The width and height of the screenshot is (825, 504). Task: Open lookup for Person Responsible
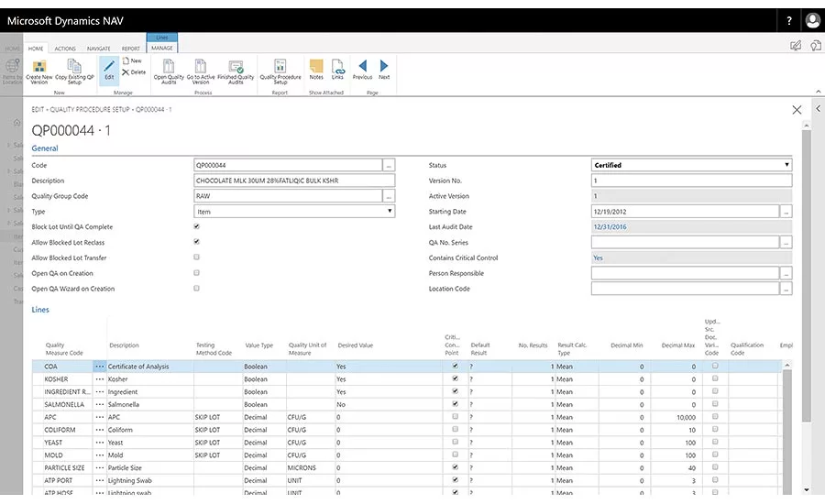click(786, 274)
